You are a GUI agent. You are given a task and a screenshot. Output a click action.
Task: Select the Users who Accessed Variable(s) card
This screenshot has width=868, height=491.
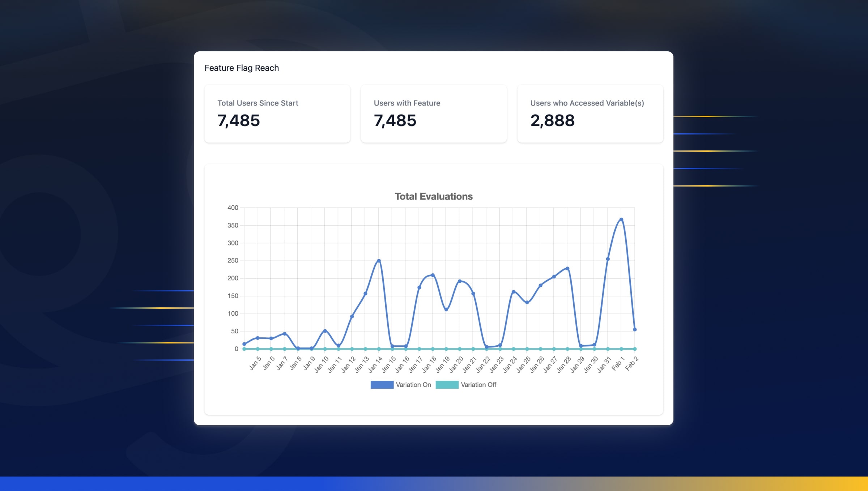coord(590,114)
